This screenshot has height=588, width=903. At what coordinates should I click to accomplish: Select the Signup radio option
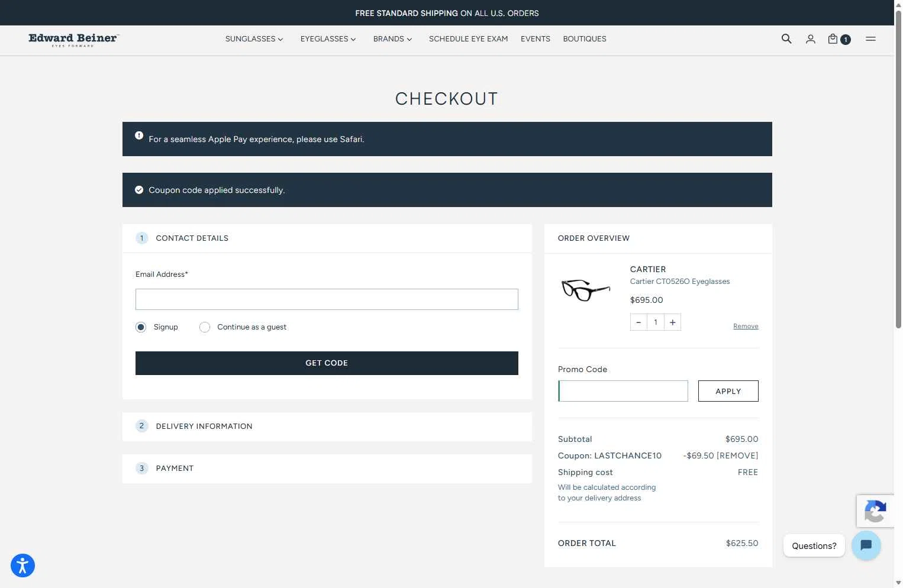tap(141, 327)
